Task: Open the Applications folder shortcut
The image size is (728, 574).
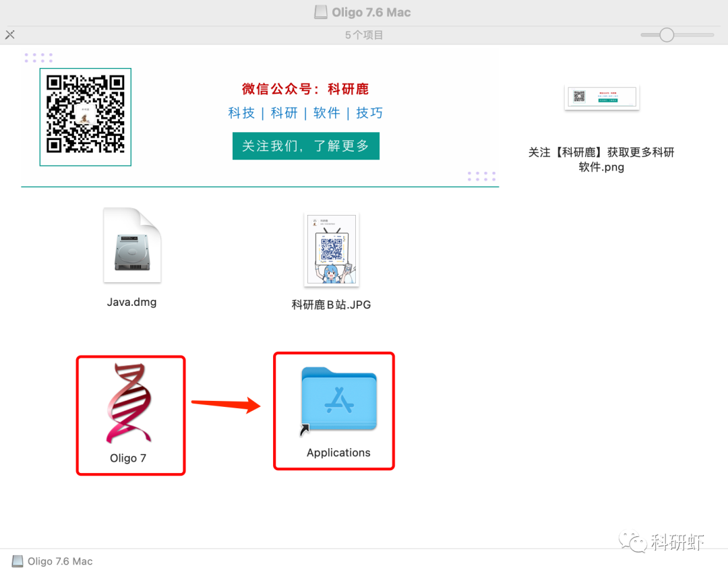Action: (x=338, y=400)
